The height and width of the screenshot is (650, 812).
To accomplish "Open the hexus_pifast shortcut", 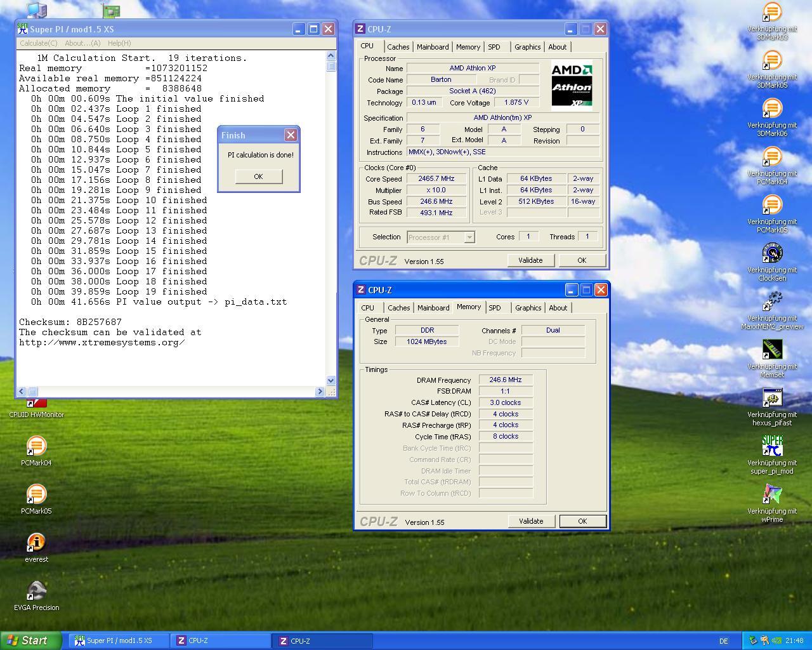I will (771, 408).
